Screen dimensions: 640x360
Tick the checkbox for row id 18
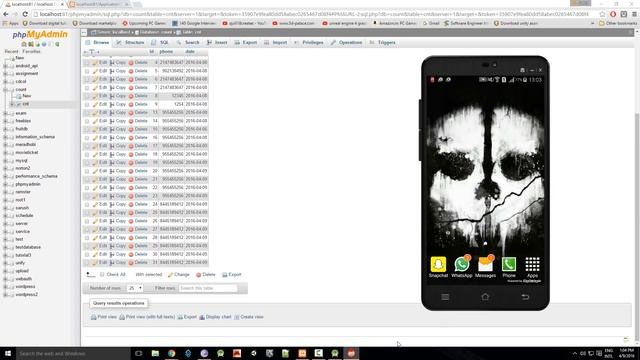click(x=87, y=154)
